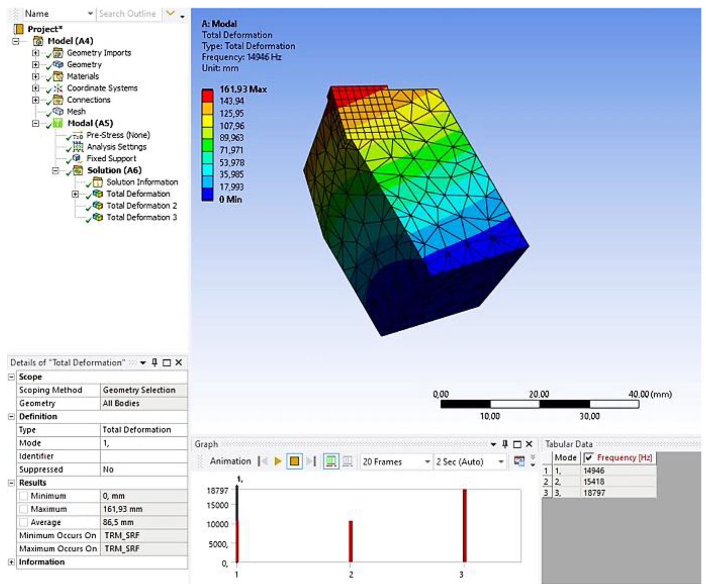Jump to the previous animation frame
This screenshot has width=706, height=588.
tap(263, 461)
